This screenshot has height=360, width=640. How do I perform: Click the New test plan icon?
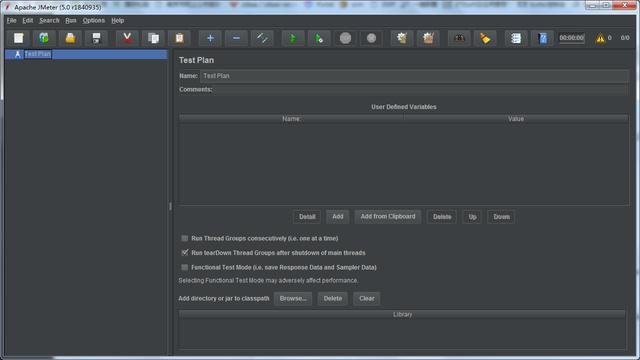pyautogui.click(x=18, y=38)
